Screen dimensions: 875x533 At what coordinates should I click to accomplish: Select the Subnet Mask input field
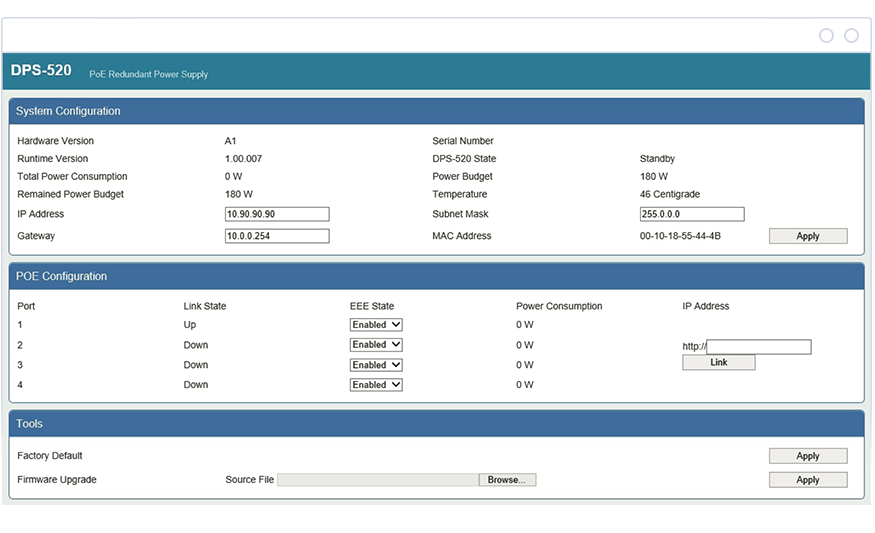692,214
